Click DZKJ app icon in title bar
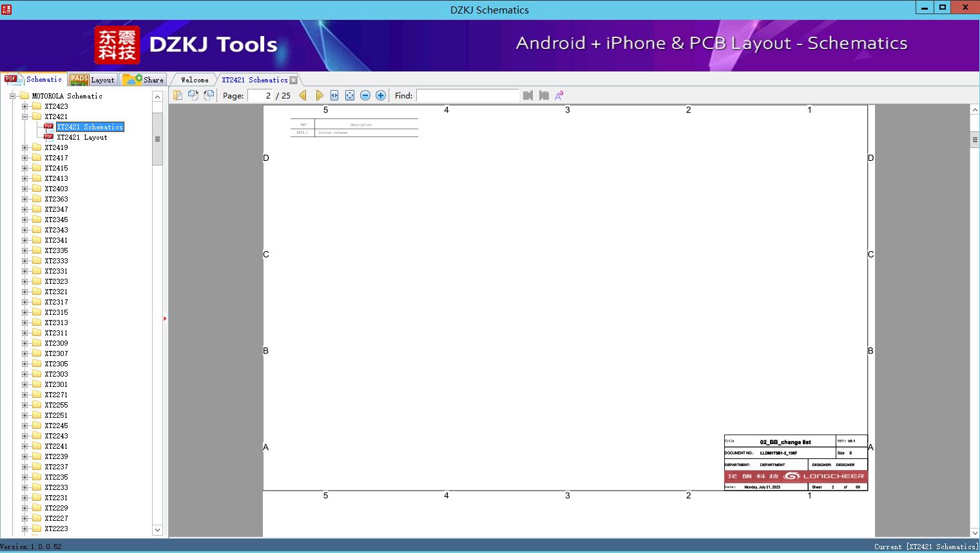Image resolution: width=980 pixels, height=553 pixels. point(6,9)
